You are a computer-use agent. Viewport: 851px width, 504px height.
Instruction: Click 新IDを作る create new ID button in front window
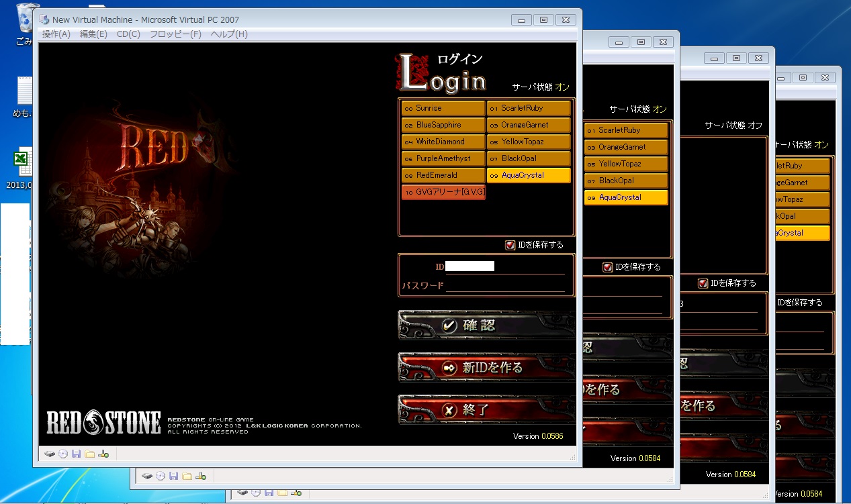[487, 368]
